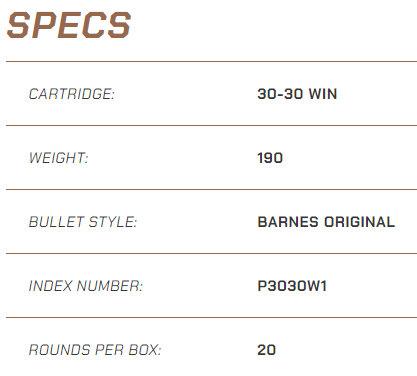Click the divider line below SPECS heading
This screenshot has width=417, height=376.
point(211,61)
